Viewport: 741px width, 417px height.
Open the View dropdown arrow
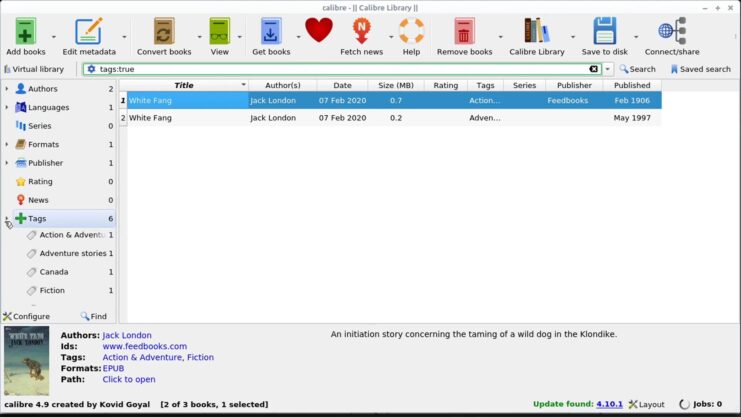point(240,37)
